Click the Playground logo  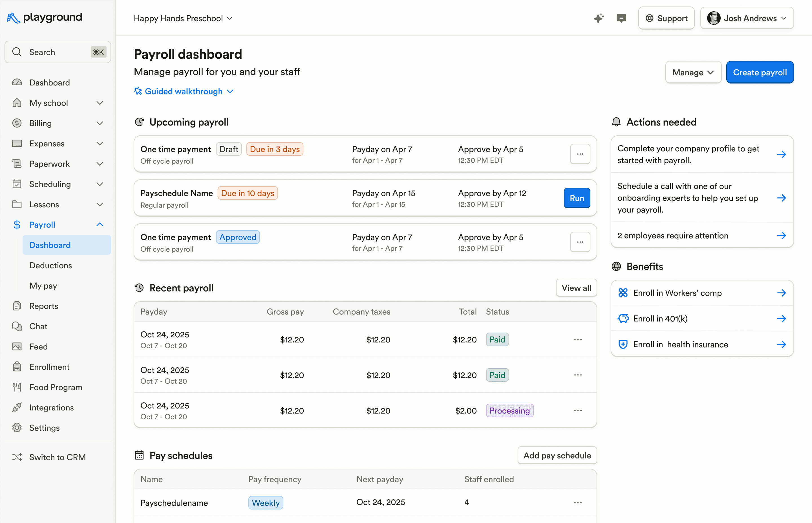(45, 17)
